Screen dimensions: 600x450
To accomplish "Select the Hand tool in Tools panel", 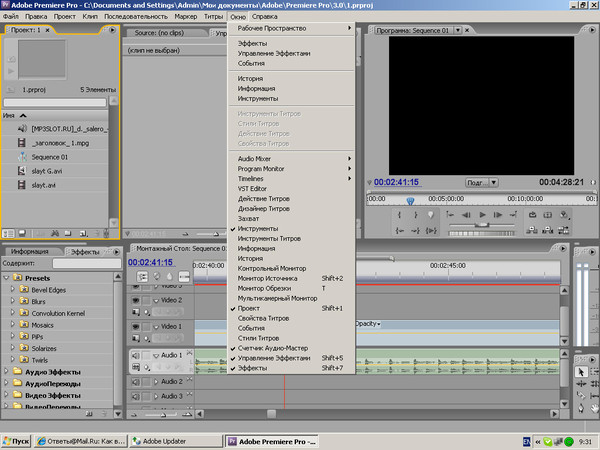I will click(595, 409).
